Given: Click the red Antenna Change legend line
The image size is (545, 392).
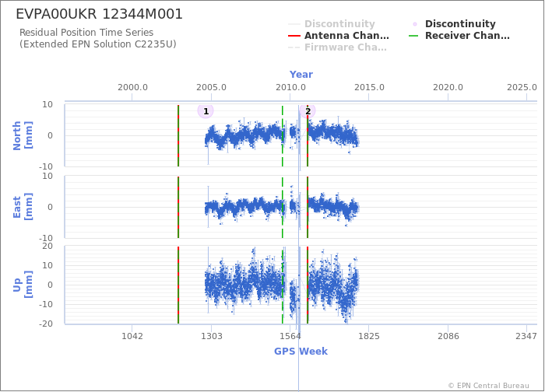Looking at the screenshot, I should tap(294, 36).
